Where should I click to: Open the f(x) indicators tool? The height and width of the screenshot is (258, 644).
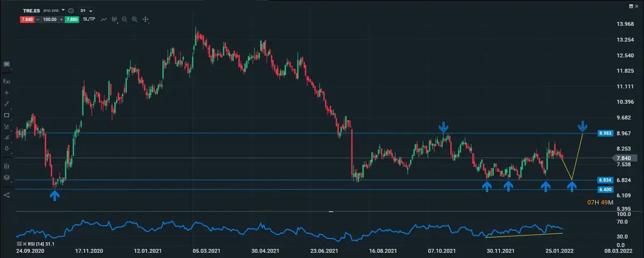[6, 81]
